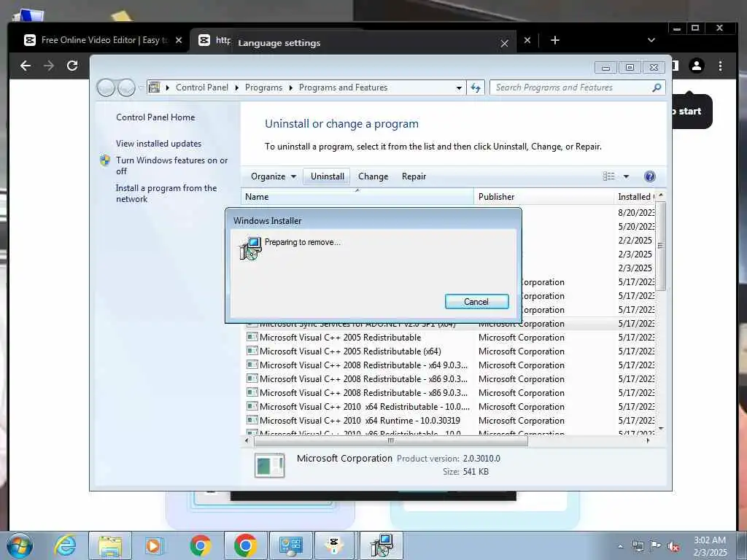Go to Programs breadcrumb
Image resolution: width=747 pixels, height=560 pixels.
[263, 87]
